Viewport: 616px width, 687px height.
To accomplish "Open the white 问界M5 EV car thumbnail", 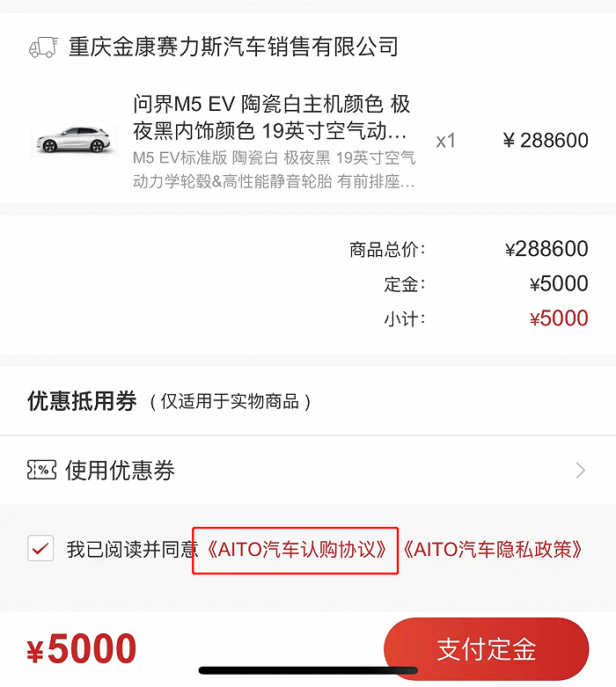I will tap(74, 141).
